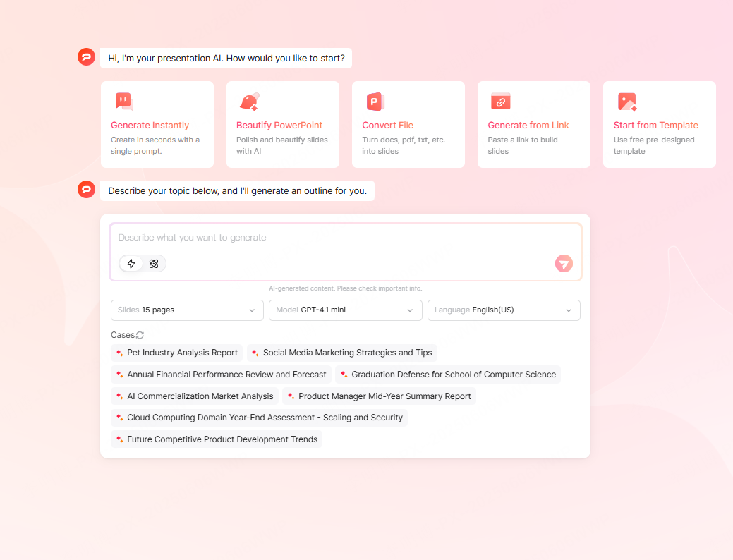Image resolution: width=733 pixels, height=560 pixels.
Task: Enable the deep-think atom mode
Action: pyautogui.click(x=153, y=263)
